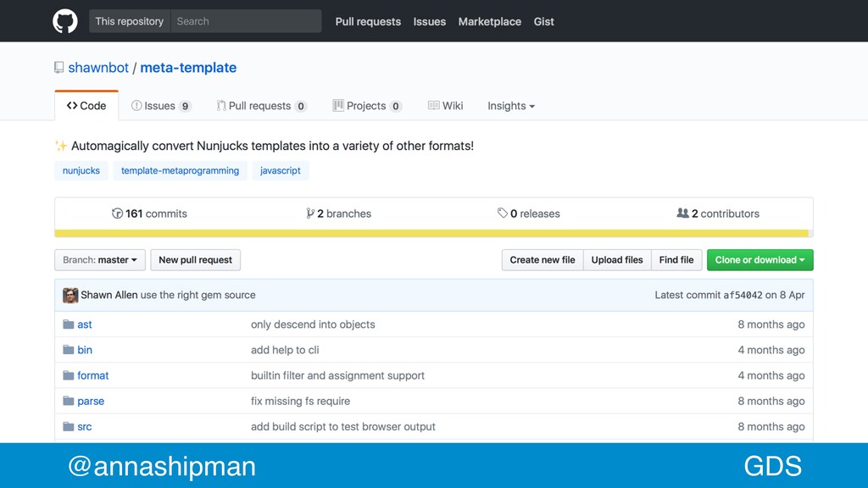Screen dimensions: 868x488
Task: Click the branches fork icon
Action: click(310, 213)
